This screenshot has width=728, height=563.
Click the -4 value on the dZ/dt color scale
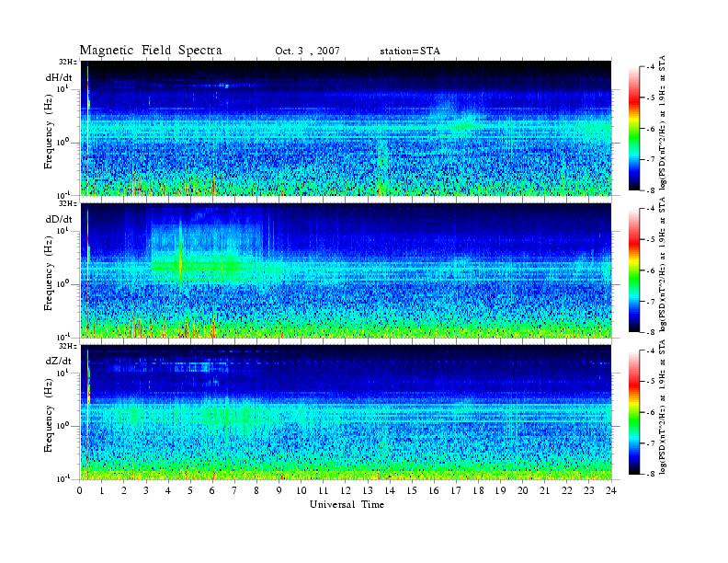652,350
